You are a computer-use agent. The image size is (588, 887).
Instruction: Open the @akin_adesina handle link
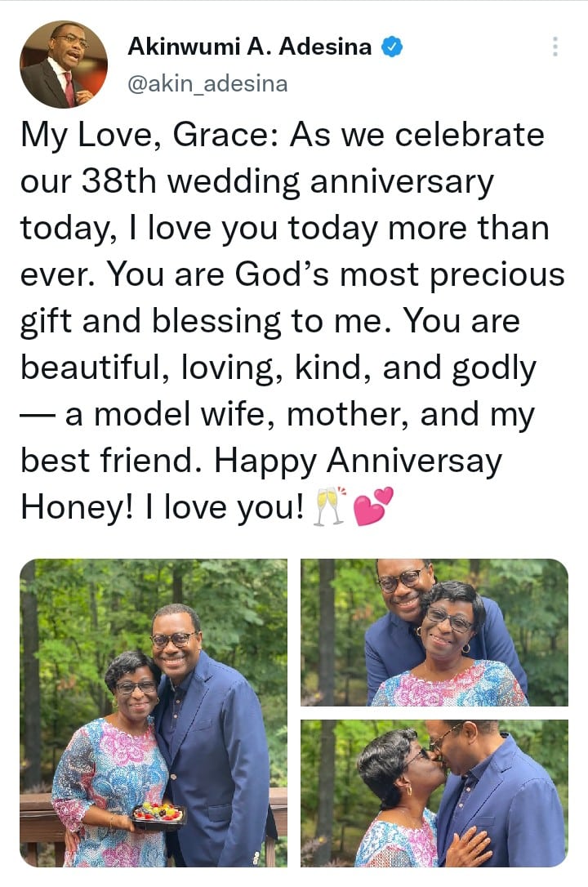pyautogui.click(x=207, y=84)
